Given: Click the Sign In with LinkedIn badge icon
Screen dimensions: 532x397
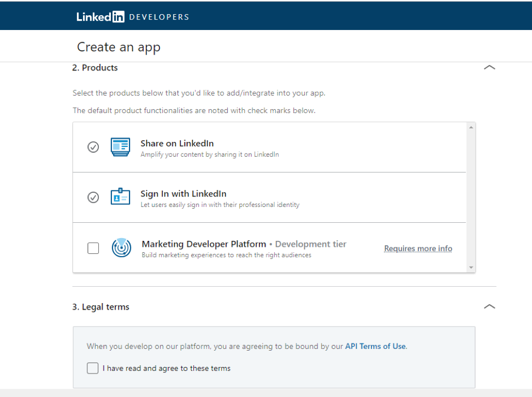Looking at the screenshot, I should pyautogui.click(x=121, y=197).
